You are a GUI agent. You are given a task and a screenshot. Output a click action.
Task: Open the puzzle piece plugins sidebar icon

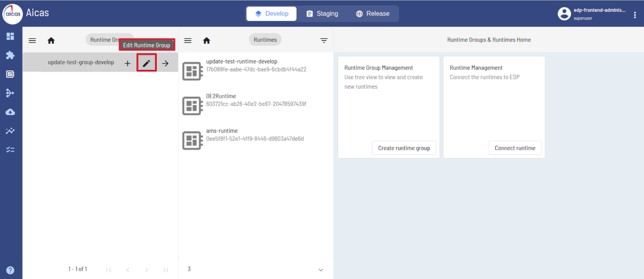[10, 55]
